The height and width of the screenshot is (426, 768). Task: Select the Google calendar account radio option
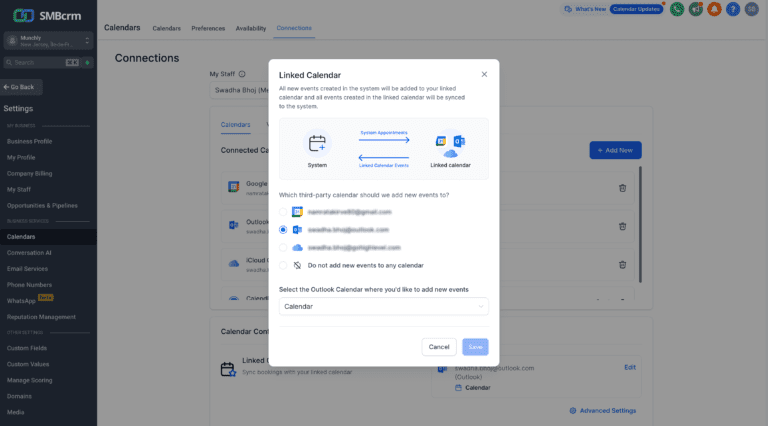pos(283,212)
